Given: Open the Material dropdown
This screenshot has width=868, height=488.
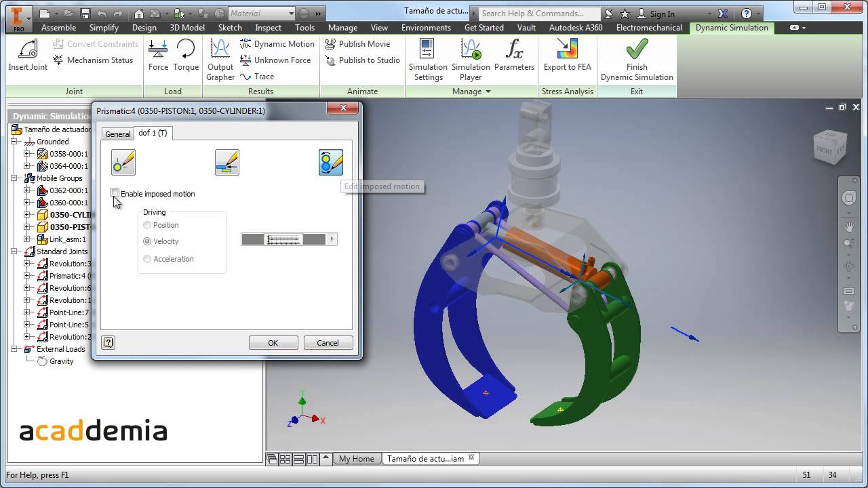Looking at the screenshot, I should click(x=291, y=14).
